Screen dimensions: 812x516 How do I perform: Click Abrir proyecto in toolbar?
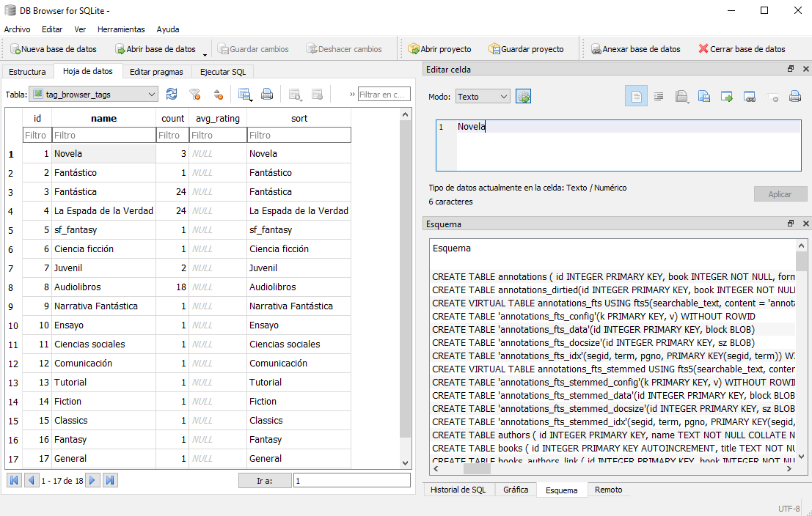[x=439, y=49]
